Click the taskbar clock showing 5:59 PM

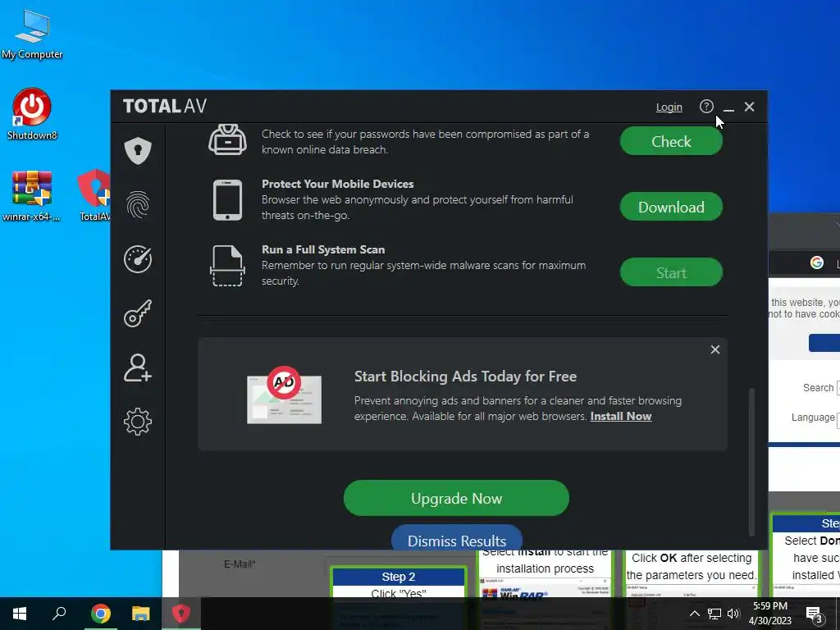coord(769,614)
